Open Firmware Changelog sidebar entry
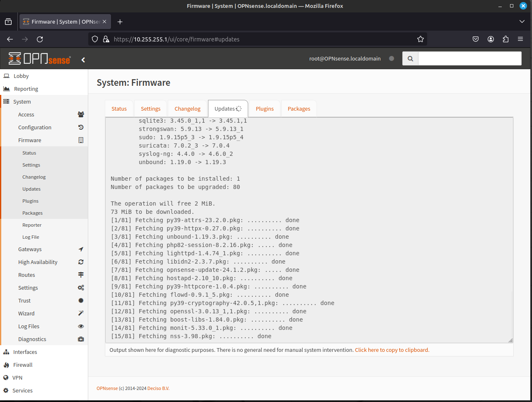The image size is (532, 402). [44, 177]
